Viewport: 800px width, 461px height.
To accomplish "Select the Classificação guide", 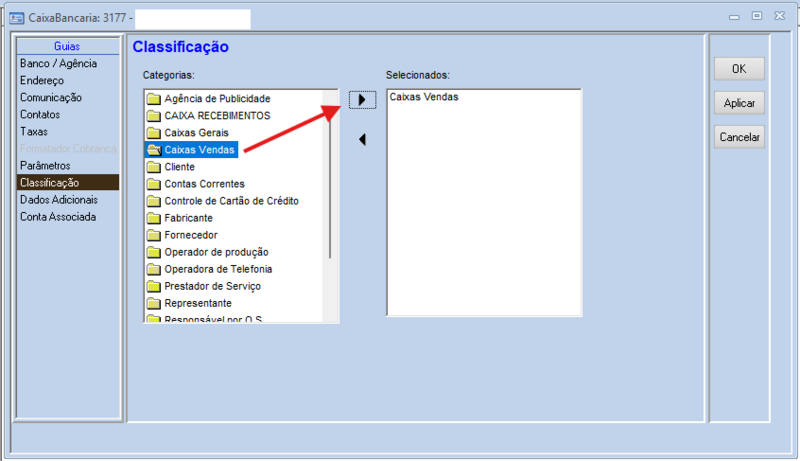I will pyautogui.click(x=68, y=183).
